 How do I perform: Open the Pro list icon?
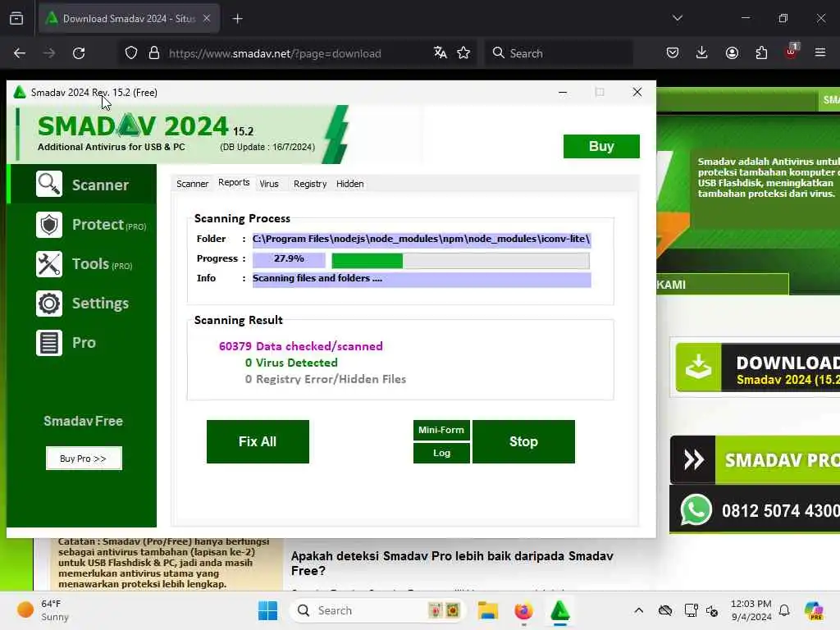[48, 343]
